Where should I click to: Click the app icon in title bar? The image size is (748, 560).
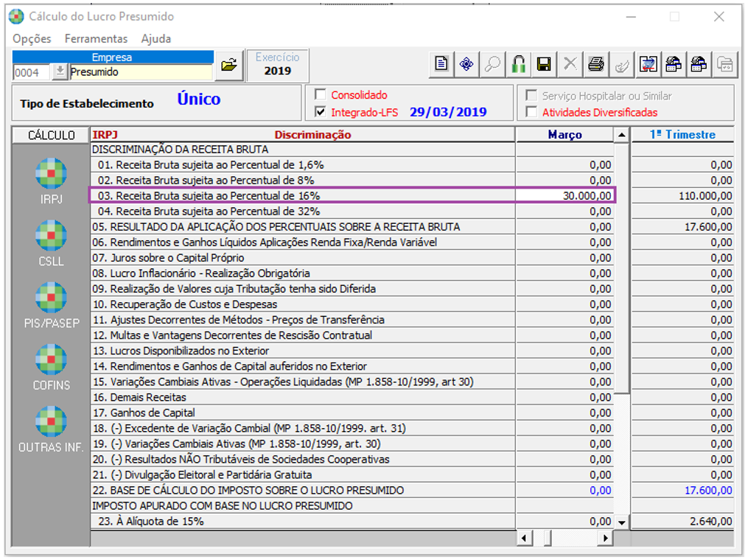pyautogui.click(x=16, y=16)
